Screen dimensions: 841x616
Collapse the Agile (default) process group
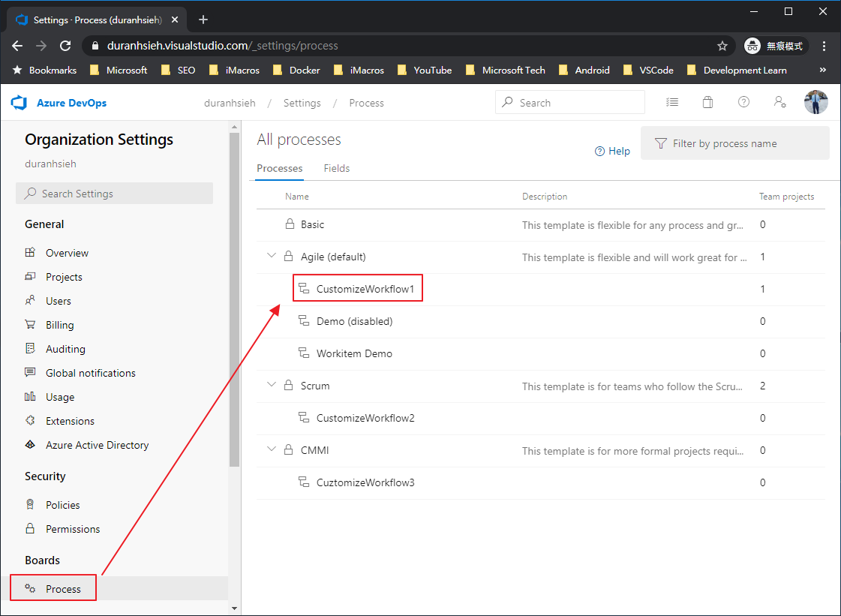[272, 256]
